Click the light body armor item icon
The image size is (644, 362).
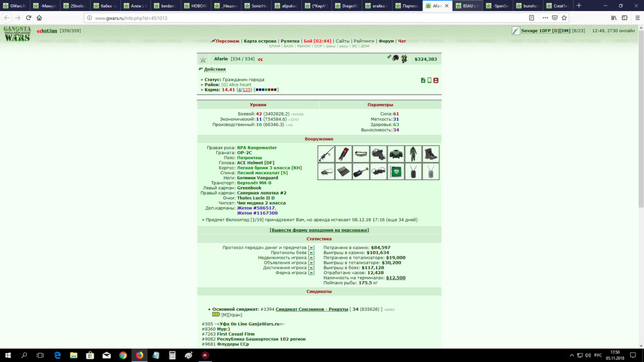pos(396,154)
